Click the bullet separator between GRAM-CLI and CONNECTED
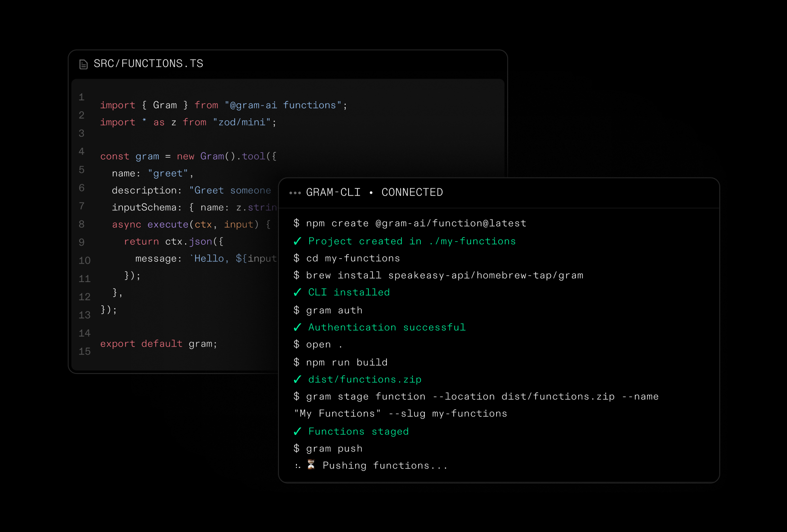Screen dimensions: 787x532 click(x=371, y=193)
